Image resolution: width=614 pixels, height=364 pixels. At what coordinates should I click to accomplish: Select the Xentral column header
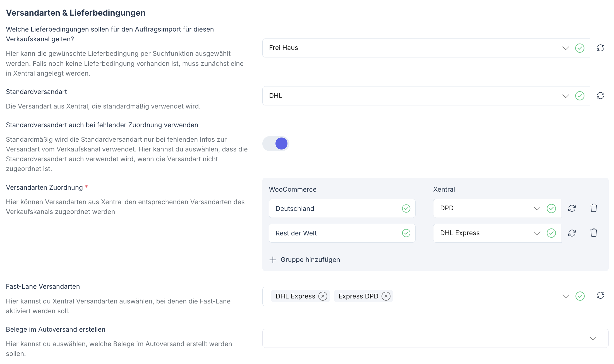(444, 189)
